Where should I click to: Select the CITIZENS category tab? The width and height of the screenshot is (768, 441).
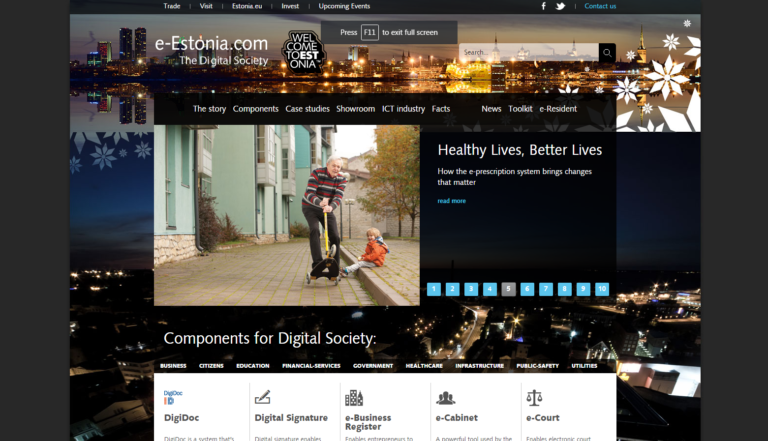pyautogui.click(x=212, y=366)
